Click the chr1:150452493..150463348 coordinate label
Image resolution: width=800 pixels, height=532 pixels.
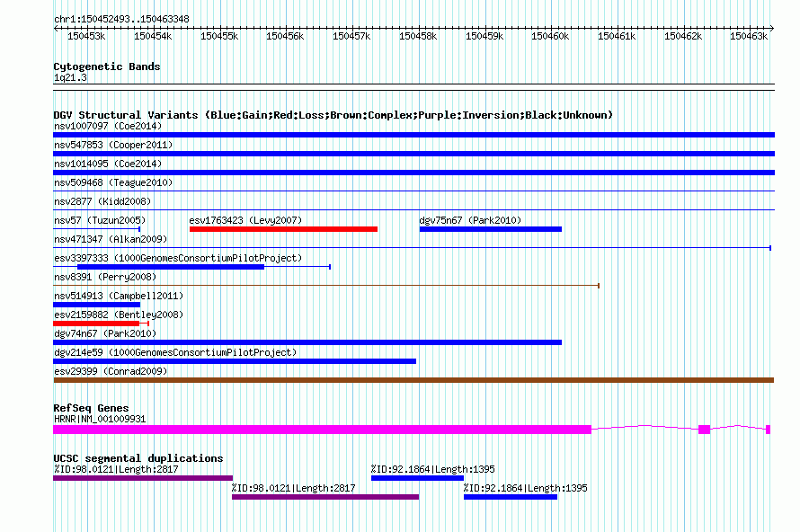[121, 19]
